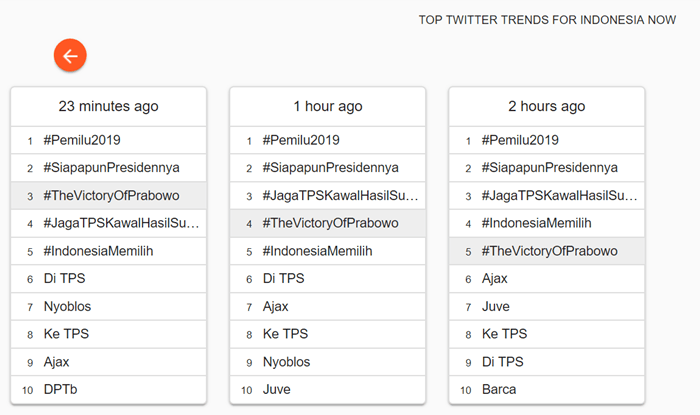Open #IndonesiaMemilih in the 2 hours ago list

tap(536, 223)
